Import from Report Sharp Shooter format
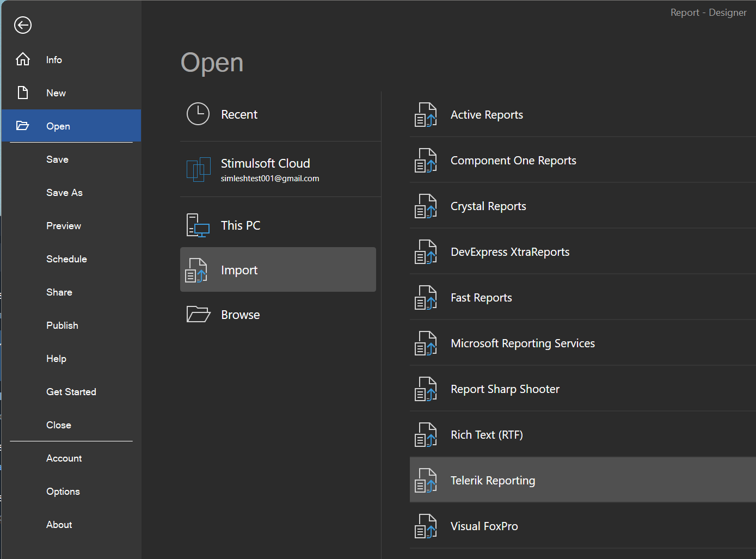756x559 pixels. (x=582, y=389)
